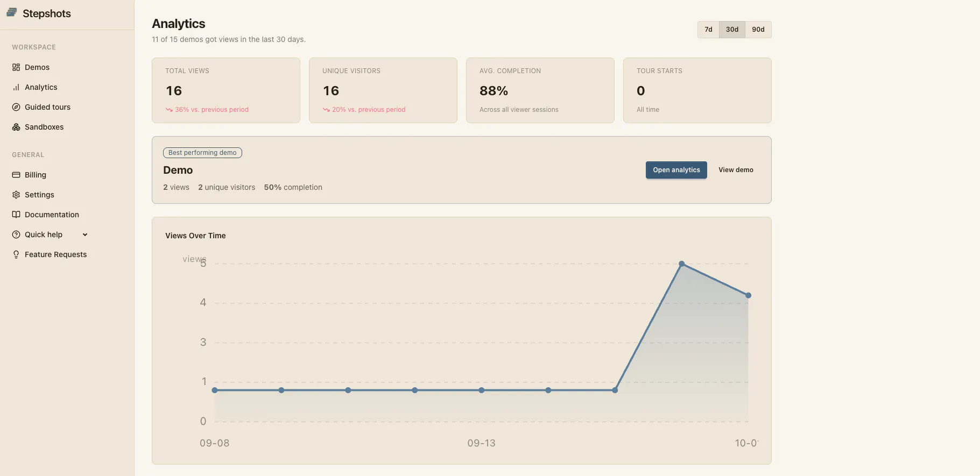Click the chart point above 09-13
980x476 pixels.
pyautogui.click(x=481, y=390)
